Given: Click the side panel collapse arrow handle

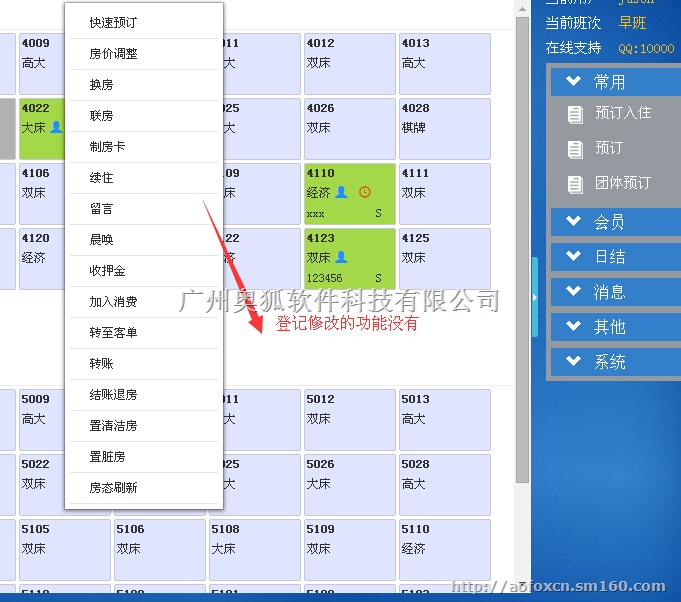Looking at the screenshot, I should (x=535, y=297).
